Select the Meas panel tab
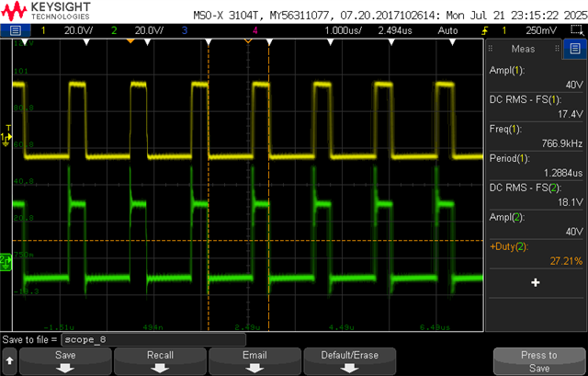 click(x=523, y=49)
